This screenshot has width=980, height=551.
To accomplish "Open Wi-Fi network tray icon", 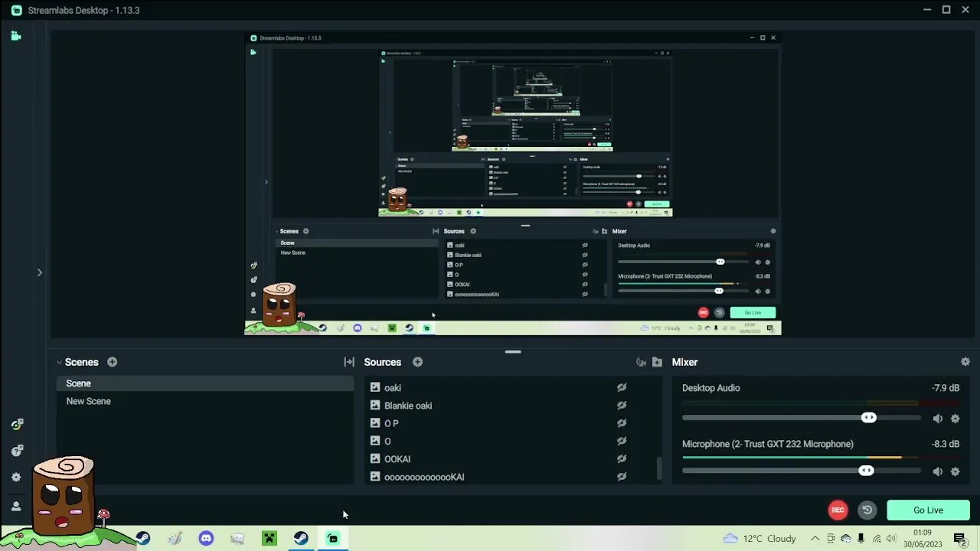I will (877, 539).
